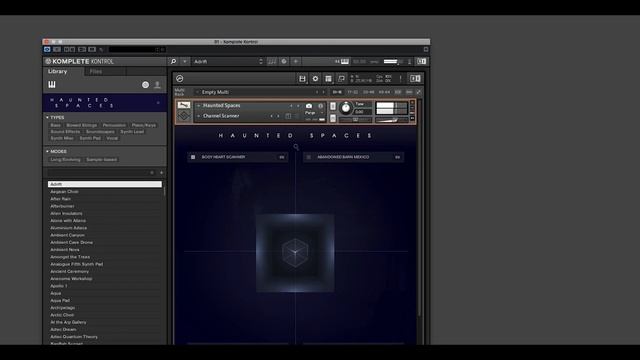The width and height of the screenshot is (640, 360).
Task: Select the Aegean Choir preset
Action: pos(104,192)
